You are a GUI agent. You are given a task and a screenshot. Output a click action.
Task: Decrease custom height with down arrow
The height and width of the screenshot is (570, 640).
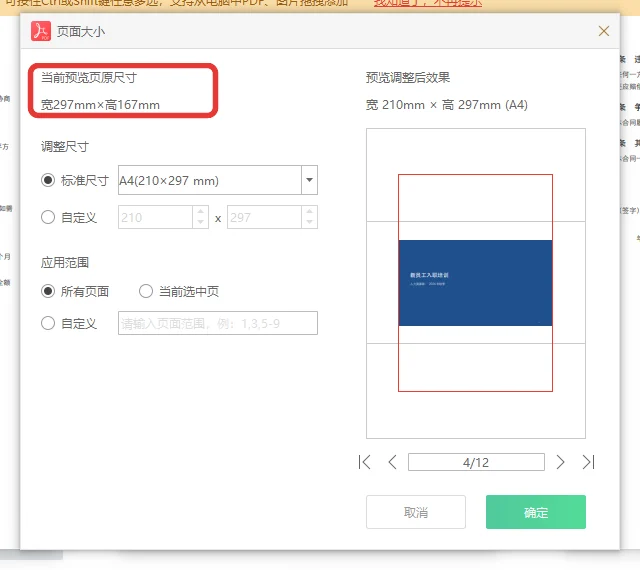click(x=309, y=223)
